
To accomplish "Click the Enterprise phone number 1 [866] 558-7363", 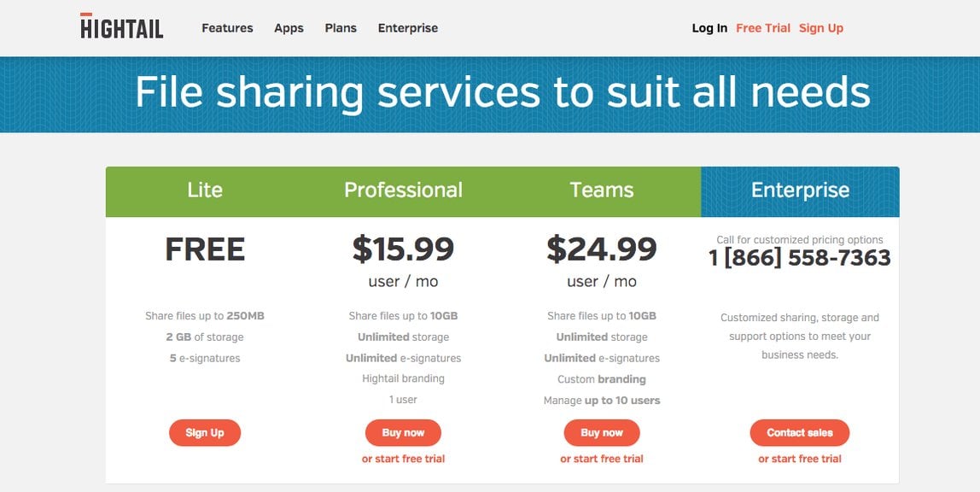I will [800, 258].
